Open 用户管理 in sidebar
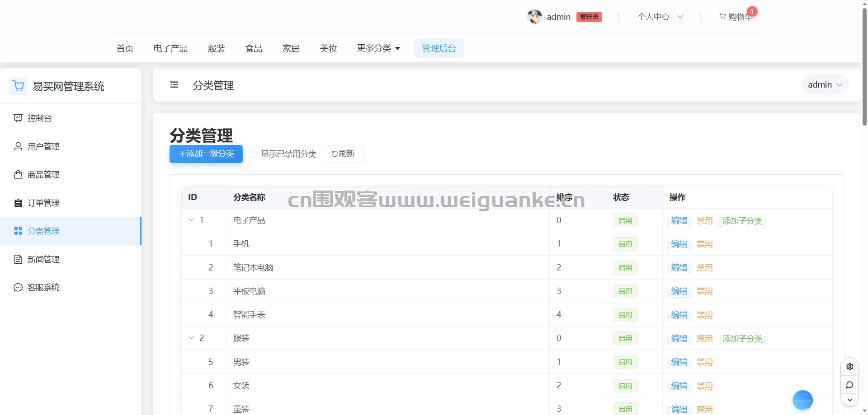The width and height of the screenshot is (868, 415). tap(71, 146)
